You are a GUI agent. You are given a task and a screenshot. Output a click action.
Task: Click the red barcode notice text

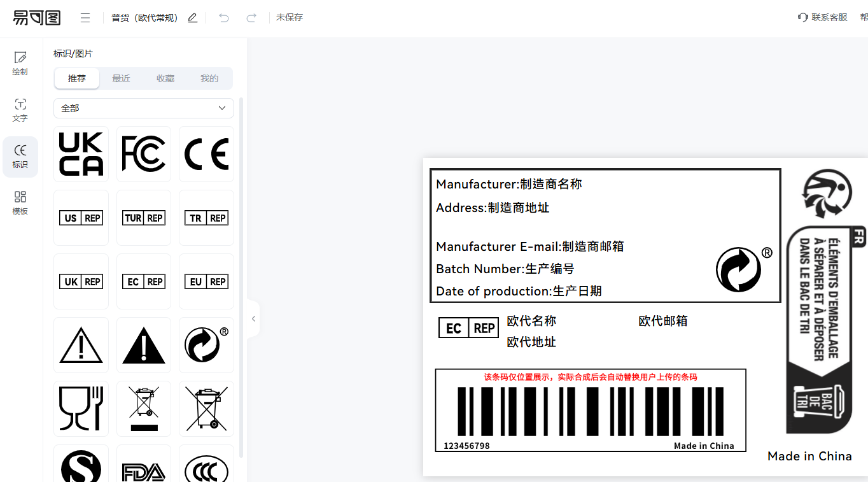point(591,377)
